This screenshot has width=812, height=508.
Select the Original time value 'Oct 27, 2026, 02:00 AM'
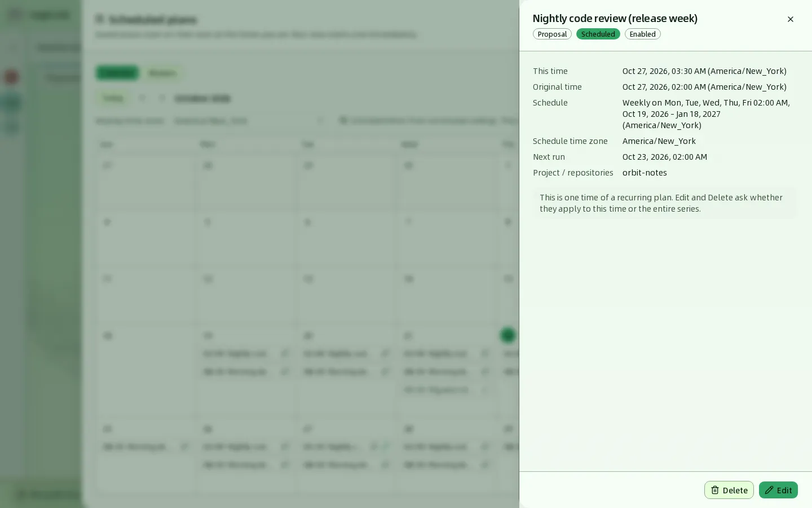click(x=664, y=87)
